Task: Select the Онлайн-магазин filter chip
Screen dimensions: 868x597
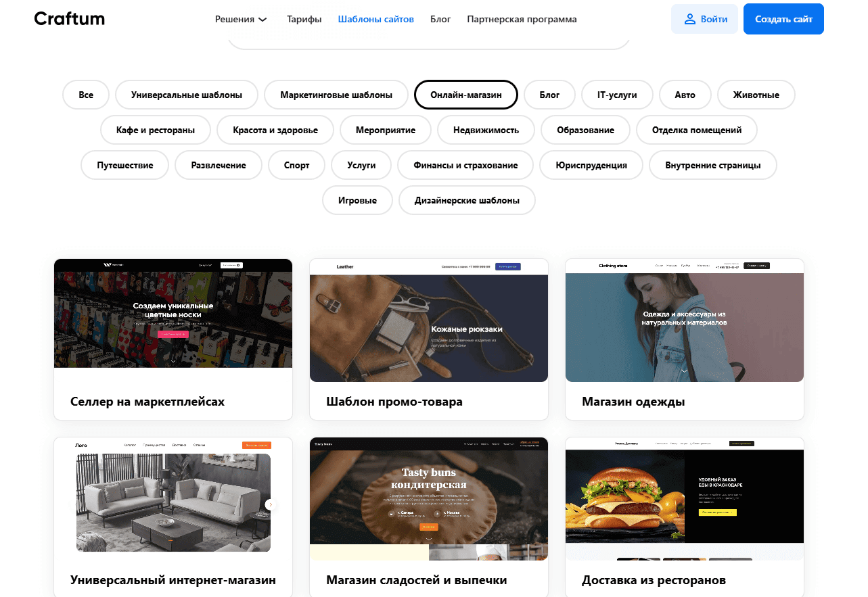Action: 466,95
